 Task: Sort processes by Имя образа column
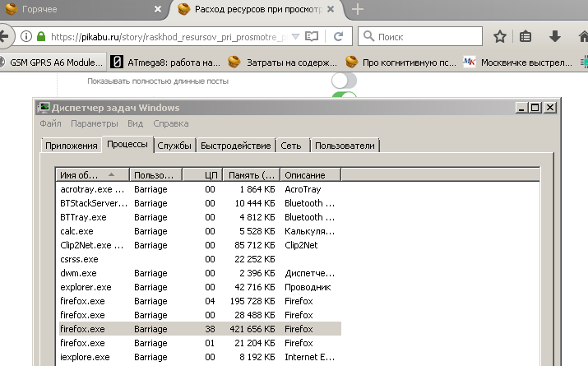[x=92, y=175]
